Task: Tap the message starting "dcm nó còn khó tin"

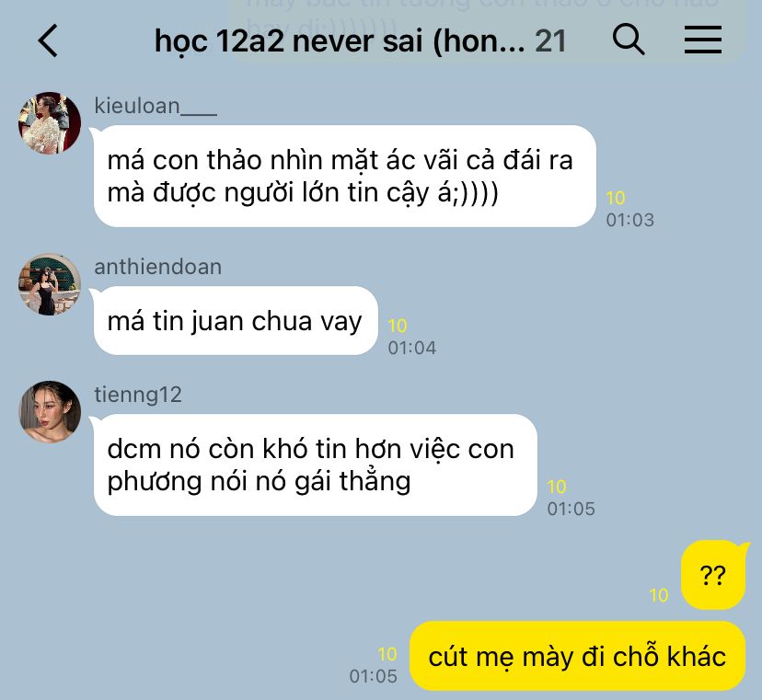Action: click(x=316, y=465)
